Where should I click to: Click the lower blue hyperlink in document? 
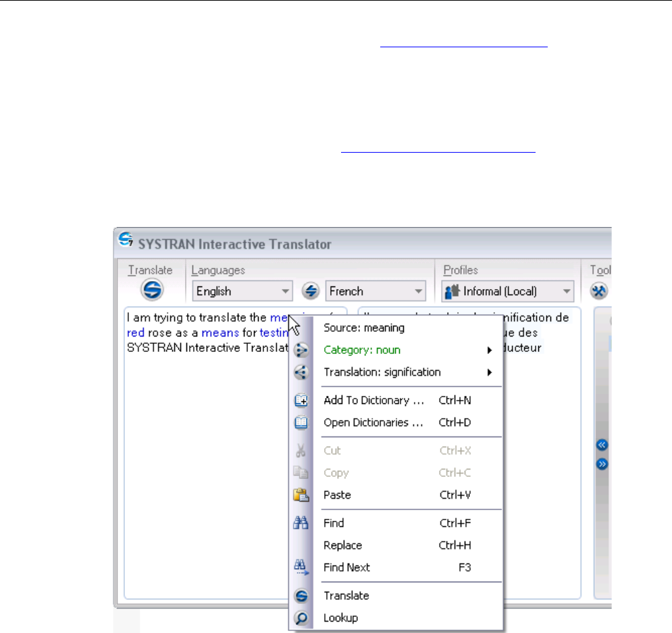(x=438, y=152)
